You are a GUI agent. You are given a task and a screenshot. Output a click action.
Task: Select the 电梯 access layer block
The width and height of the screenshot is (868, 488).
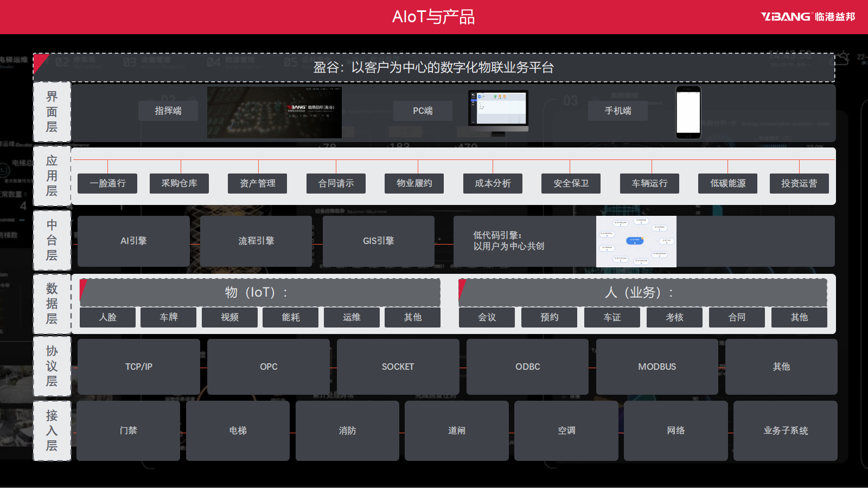coord(238,431)
